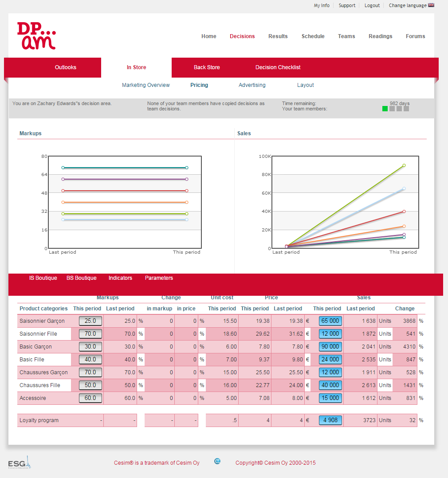Edit the Saisonnier Garçon markup field
This screenshot has width=448, height=478.
coord(90,321)
